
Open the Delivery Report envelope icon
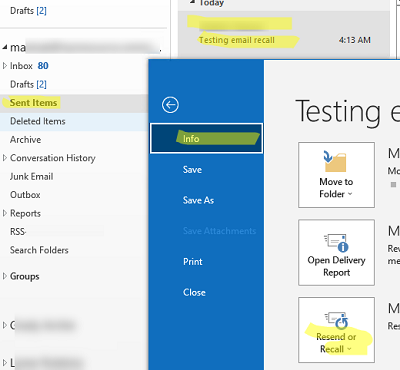click(336, 242)
